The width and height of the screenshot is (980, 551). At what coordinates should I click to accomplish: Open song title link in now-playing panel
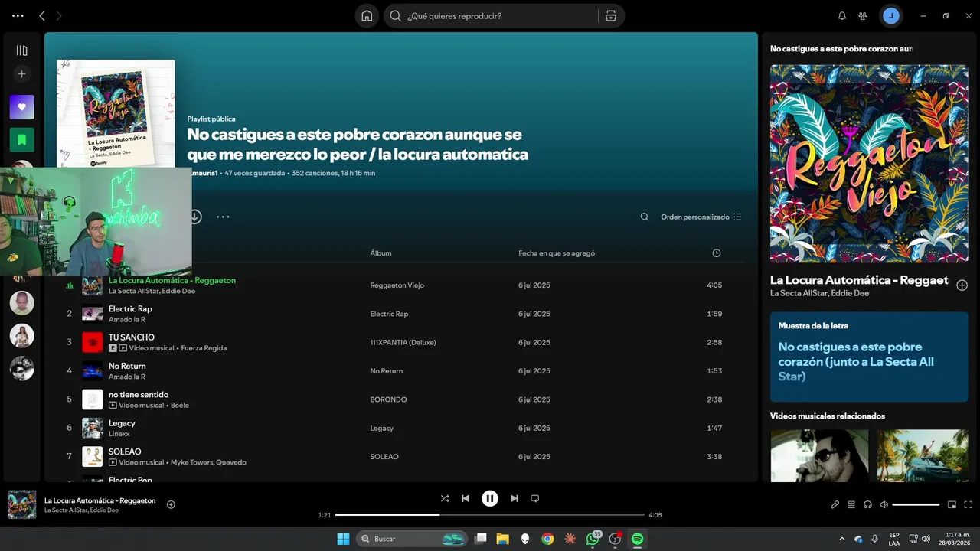click(859, 280)
